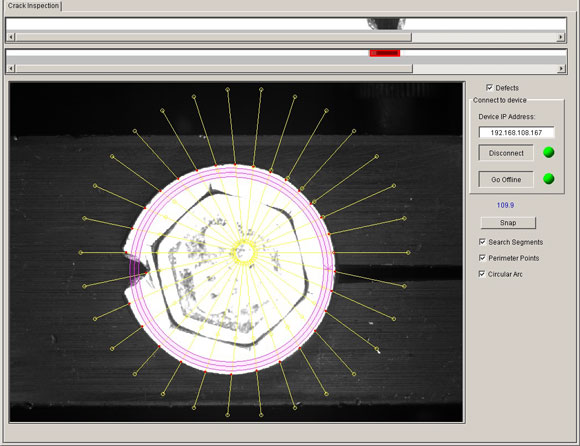Click the Snap button
The width and height of the screenshot is (580, 446).
tap(508, 223)
